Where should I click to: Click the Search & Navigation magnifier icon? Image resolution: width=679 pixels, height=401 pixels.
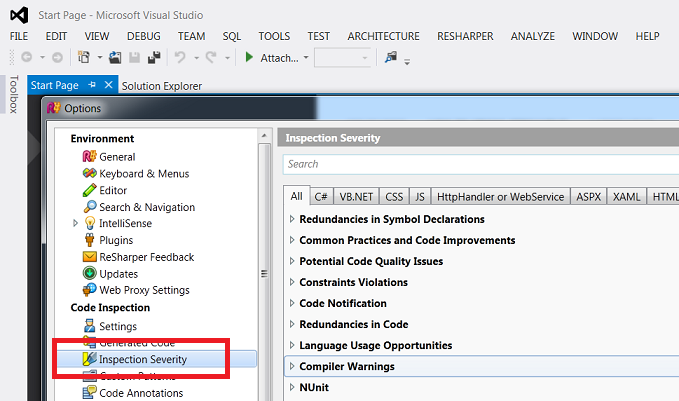click(x=90, y=207)
